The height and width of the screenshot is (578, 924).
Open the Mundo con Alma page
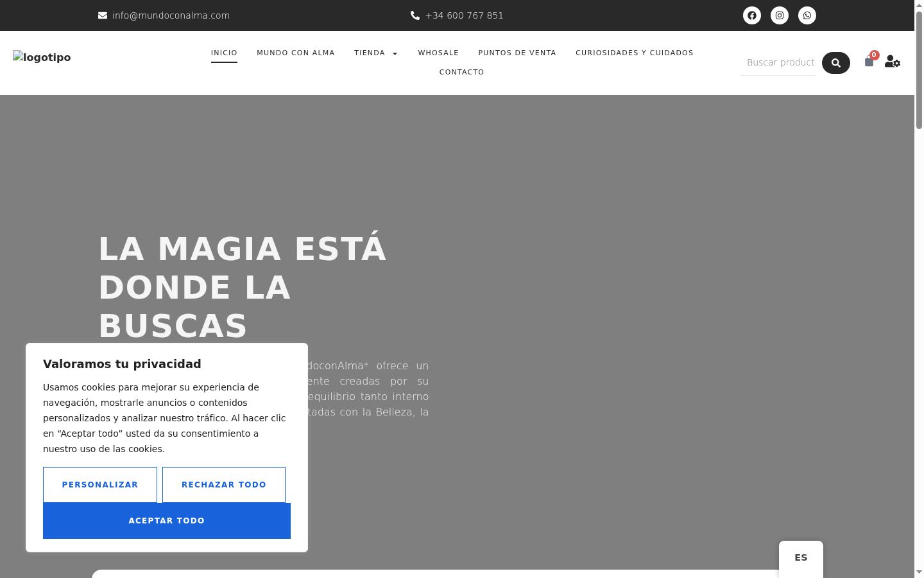coord(296,53)
